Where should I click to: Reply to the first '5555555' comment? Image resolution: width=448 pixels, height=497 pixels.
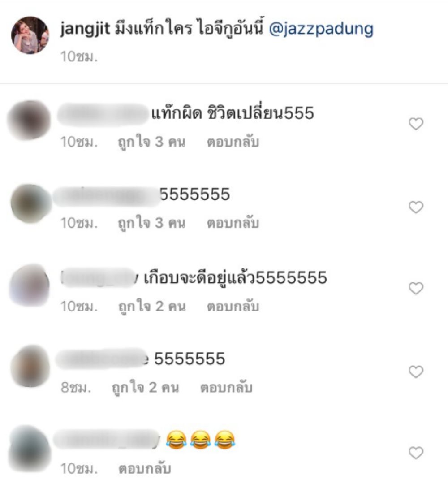(x=233, y=223)
